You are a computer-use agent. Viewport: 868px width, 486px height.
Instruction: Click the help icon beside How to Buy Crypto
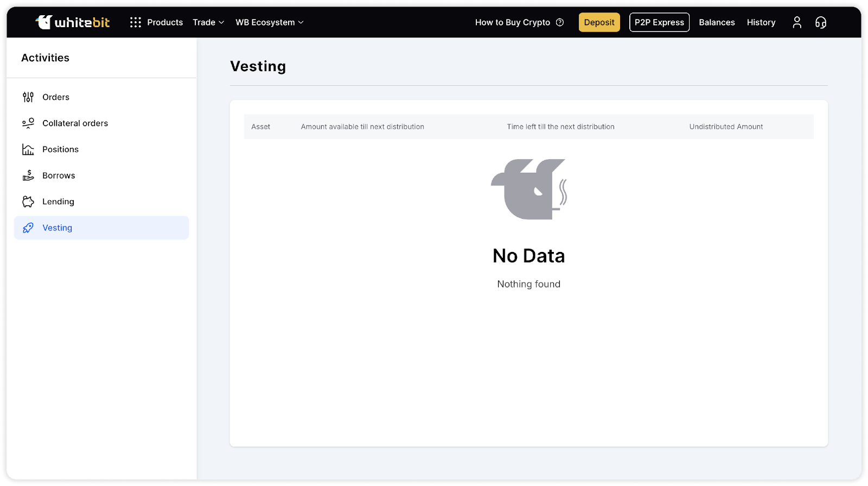560,22
